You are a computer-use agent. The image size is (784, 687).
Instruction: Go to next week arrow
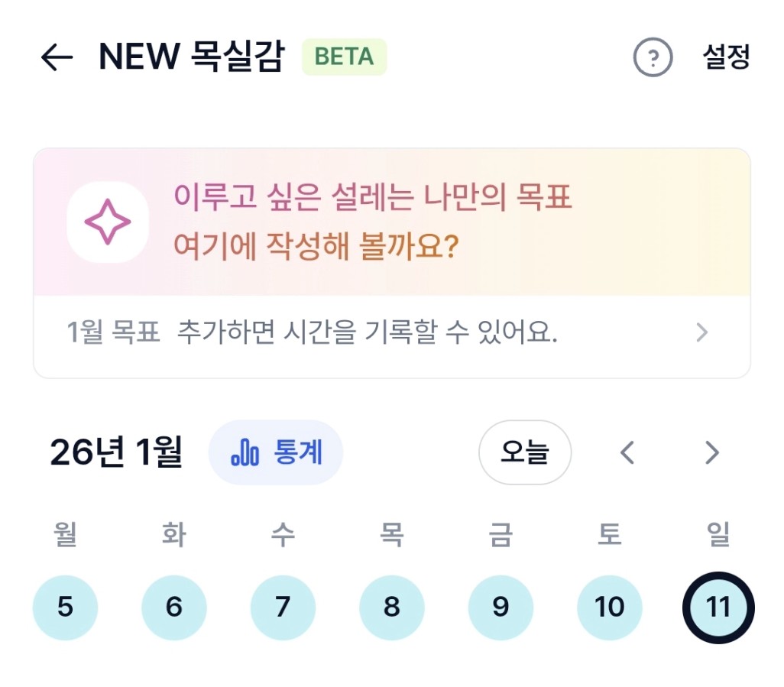click(x=711, y=453)
